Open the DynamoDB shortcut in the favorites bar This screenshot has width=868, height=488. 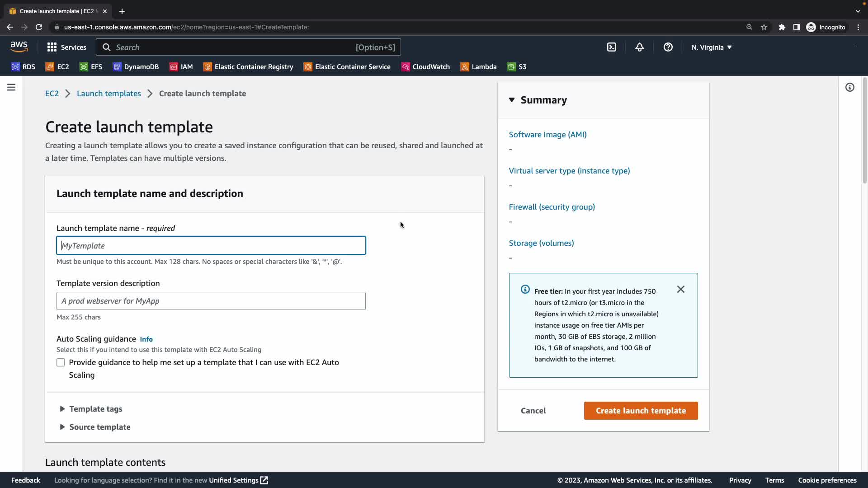pos(136,67)
